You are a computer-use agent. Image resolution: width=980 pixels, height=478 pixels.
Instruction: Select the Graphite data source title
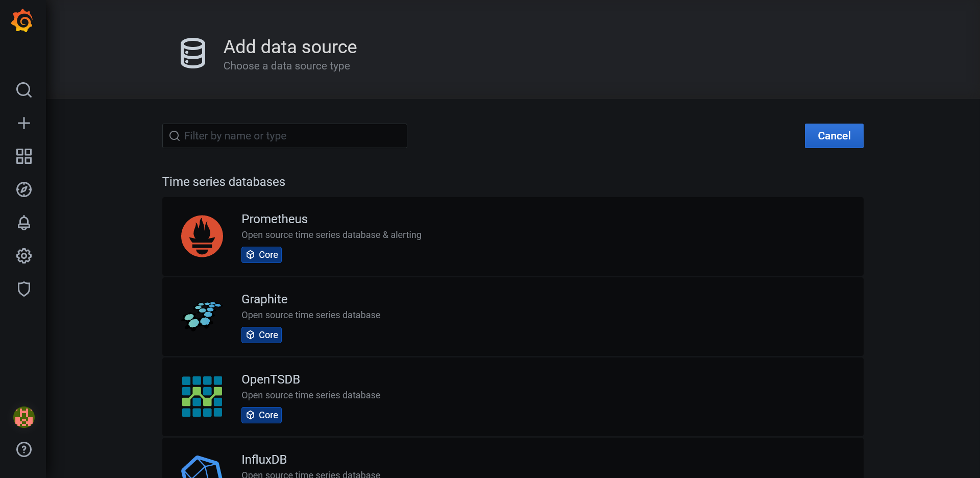pos(264,299)
